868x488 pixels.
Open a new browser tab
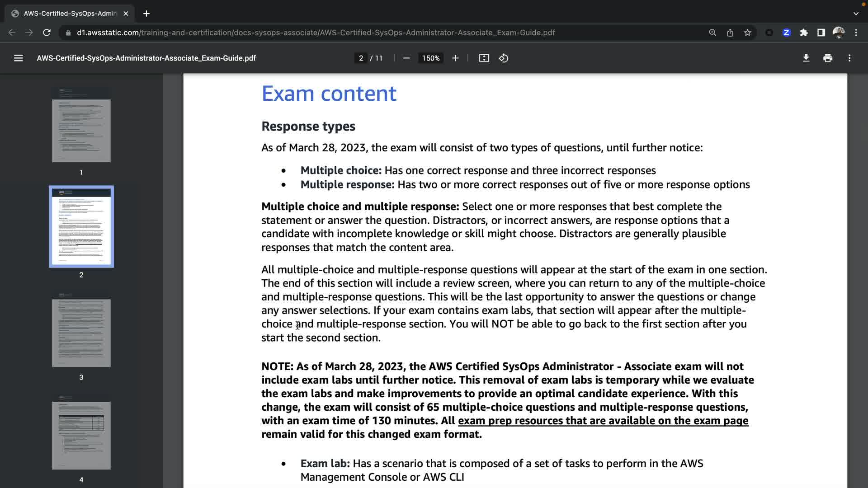point(146,14)
